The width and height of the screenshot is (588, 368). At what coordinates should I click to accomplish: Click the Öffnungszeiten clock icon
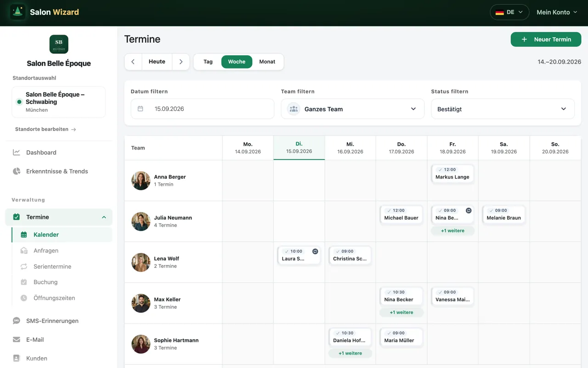[x=24, y=298]
